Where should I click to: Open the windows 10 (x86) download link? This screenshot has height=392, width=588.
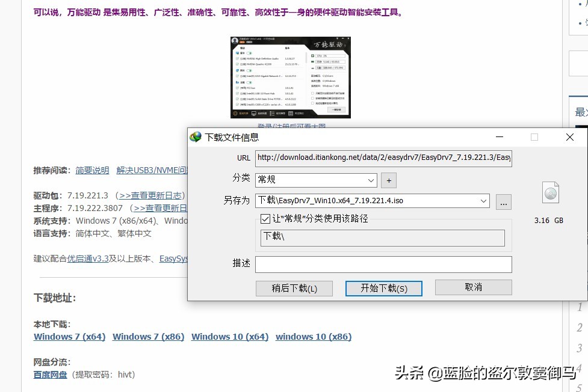pyautogui.click(x=313, y=337)
